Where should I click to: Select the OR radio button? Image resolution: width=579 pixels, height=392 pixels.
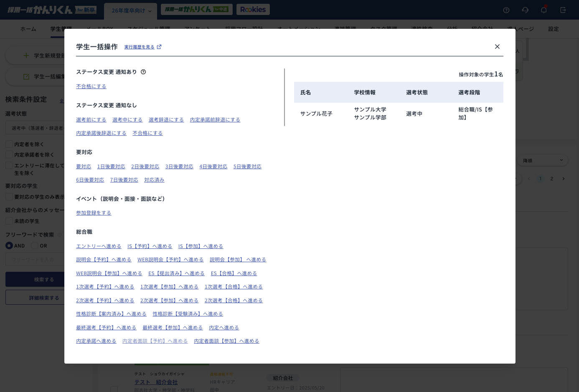35,245
